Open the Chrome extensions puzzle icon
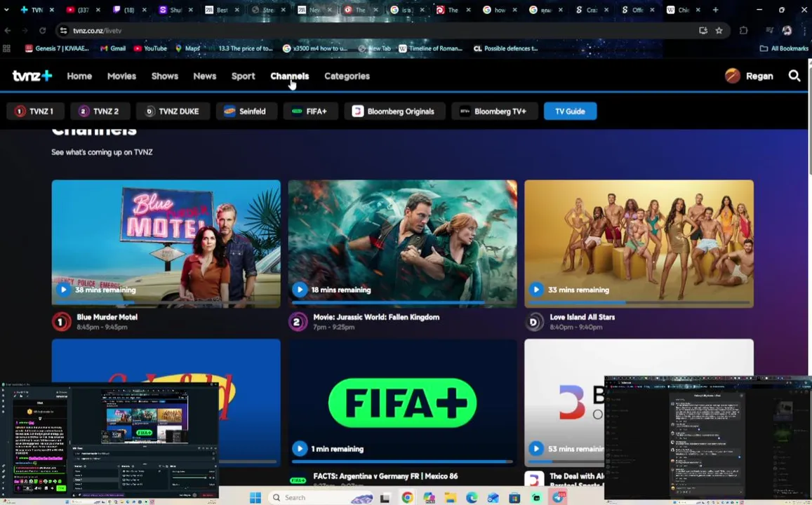The image size is (812, 505). (x=744, y=31)
